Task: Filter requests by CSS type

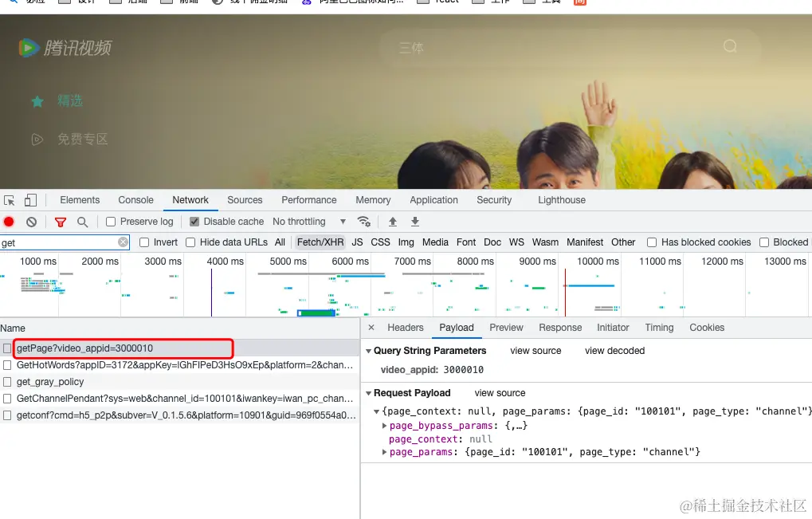Action: pos(380,242)
